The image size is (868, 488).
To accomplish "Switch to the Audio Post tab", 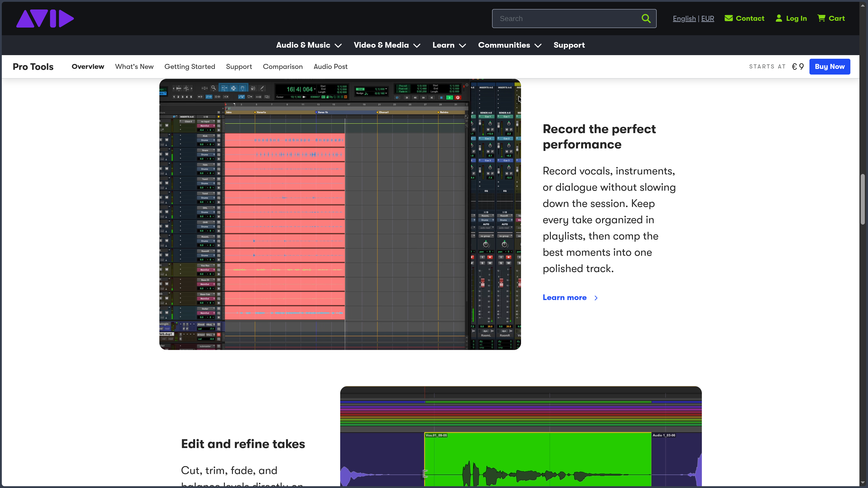I will [330, 67].
